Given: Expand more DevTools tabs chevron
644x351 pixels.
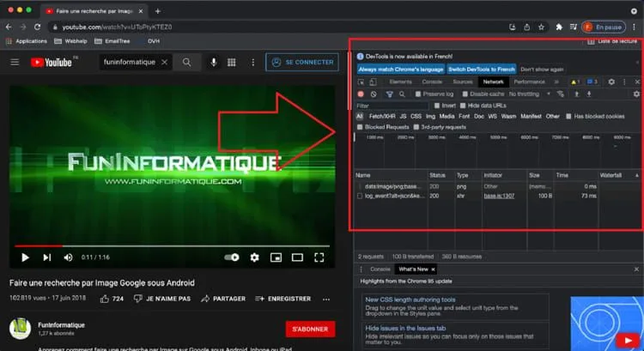Looking at the screenshot, I should (556, 82).
